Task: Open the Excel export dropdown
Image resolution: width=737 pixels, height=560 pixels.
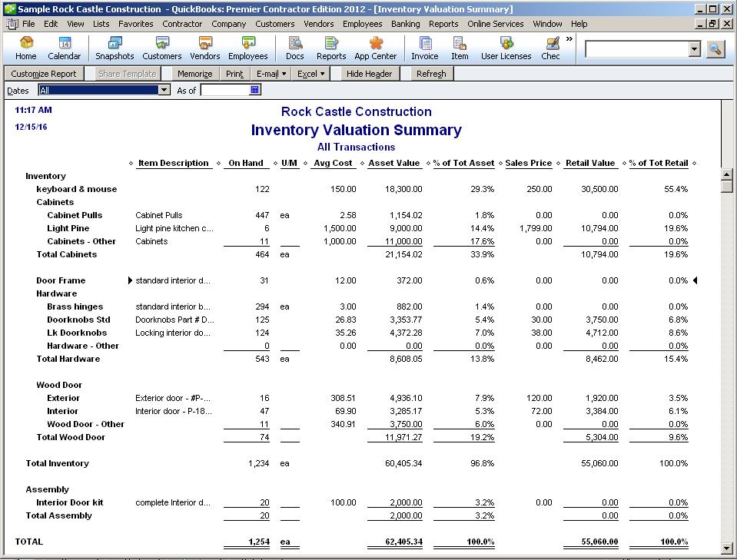Action: pos(310,74)
